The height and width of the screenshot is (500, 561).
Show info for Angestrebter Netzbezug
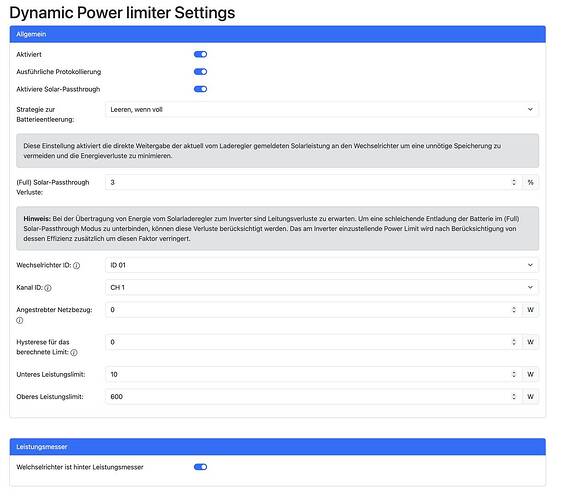20,320
